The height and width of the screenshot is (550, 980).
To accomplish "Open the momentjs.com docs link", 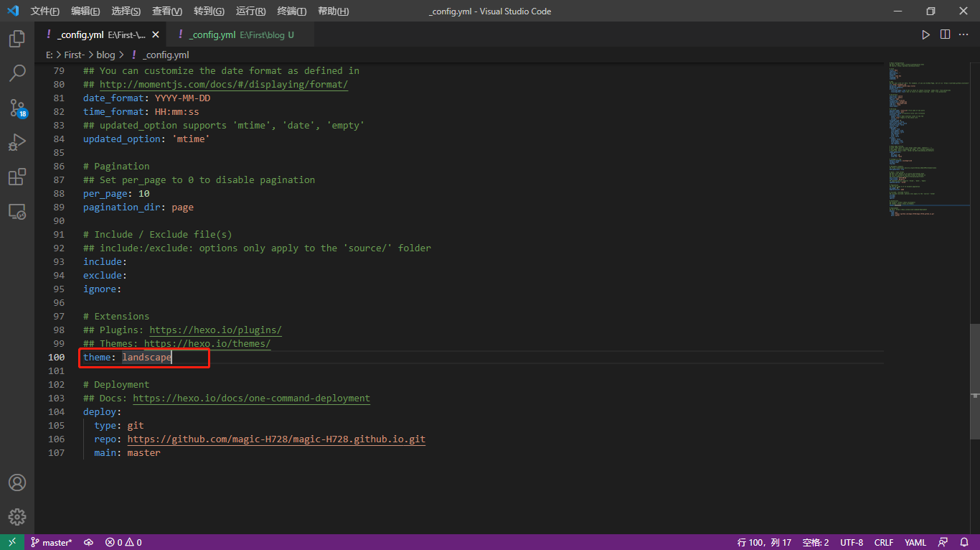I will tap(224, 85).
